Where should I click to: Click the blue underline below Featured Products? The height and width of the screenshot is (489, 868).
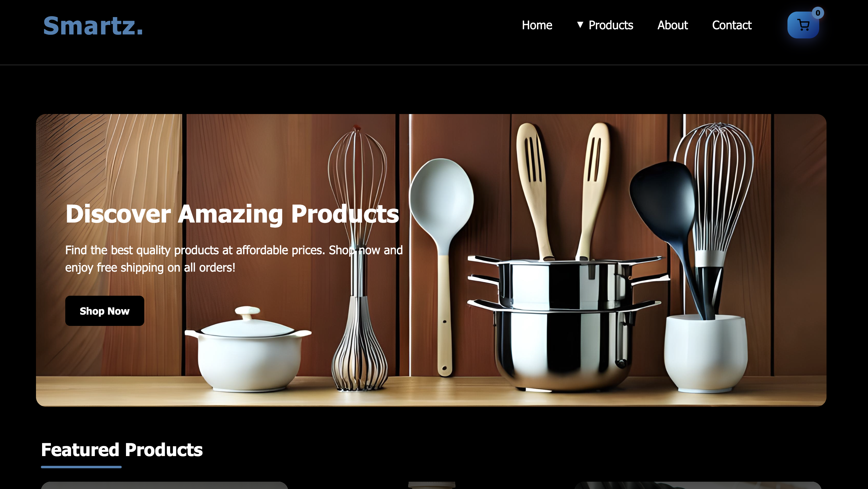point(81,467)
